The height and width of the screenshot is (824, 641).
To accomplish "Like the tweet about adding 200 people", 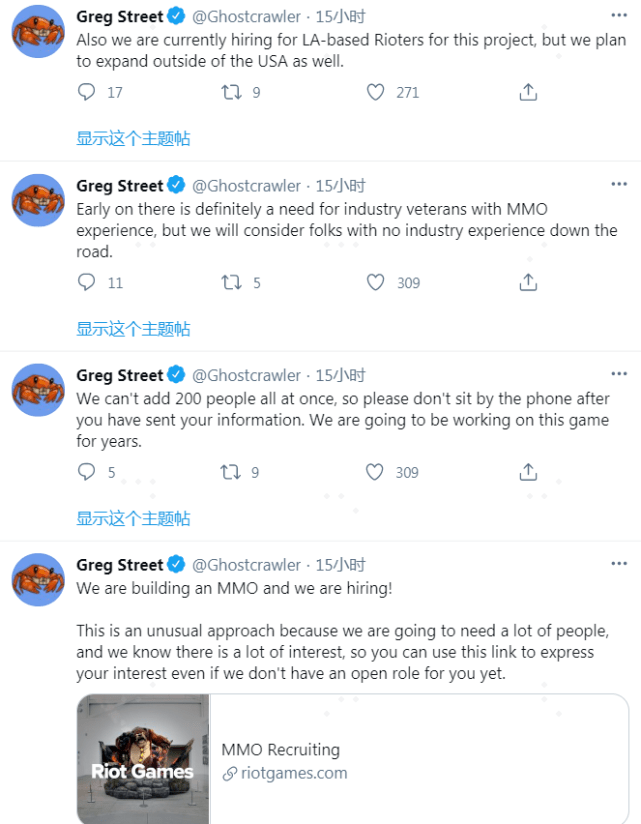I will [x=376, y=472].
